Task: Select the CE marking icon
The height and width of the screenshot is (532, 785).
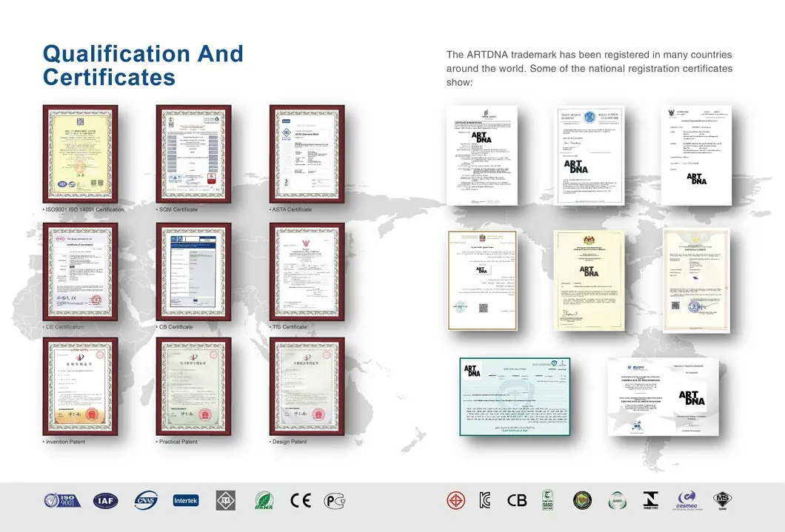Action: pos(301,500)
